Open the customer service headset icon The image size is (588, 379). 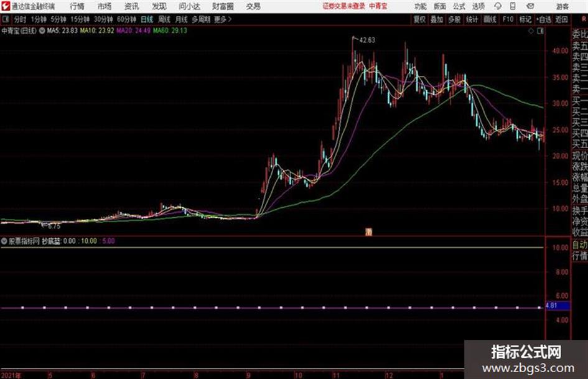pyautogui.click(x=498, y=6)
